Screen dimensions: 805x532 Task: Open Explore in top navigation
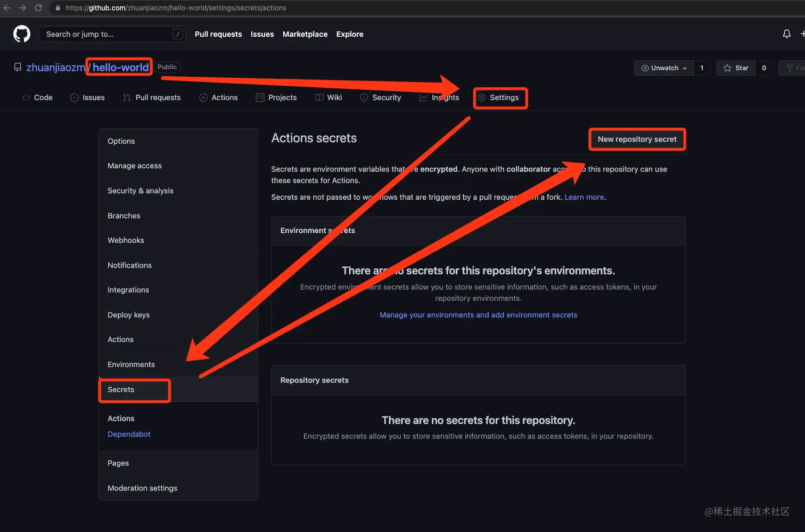(x=350, y=34)
